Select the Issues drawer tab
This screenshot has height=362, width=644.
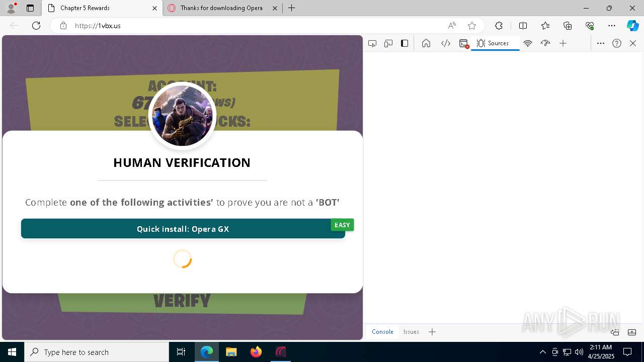click(x=411, y=332)
